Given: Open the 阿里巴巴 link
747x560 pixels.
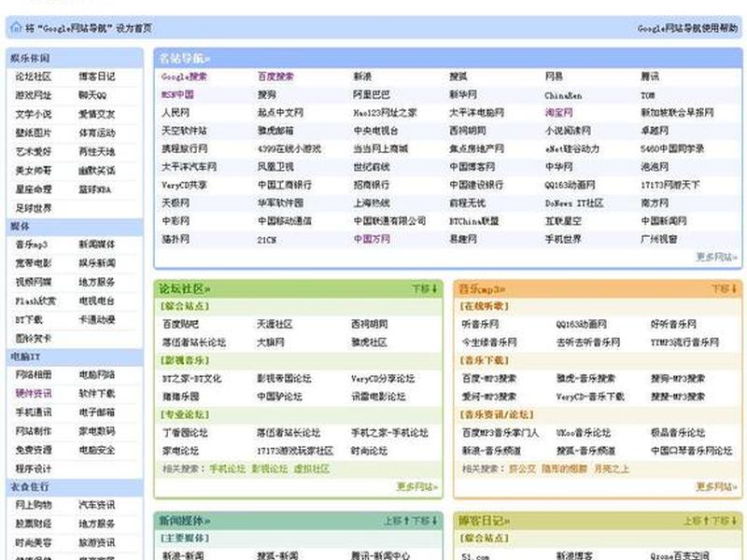Looking at the screenshot, I should coord(371,95).
